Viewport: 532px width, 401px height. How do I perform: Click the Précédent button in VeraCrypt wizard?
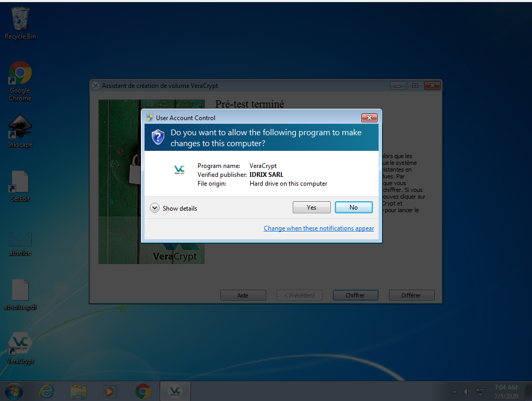tap(299, 295)
